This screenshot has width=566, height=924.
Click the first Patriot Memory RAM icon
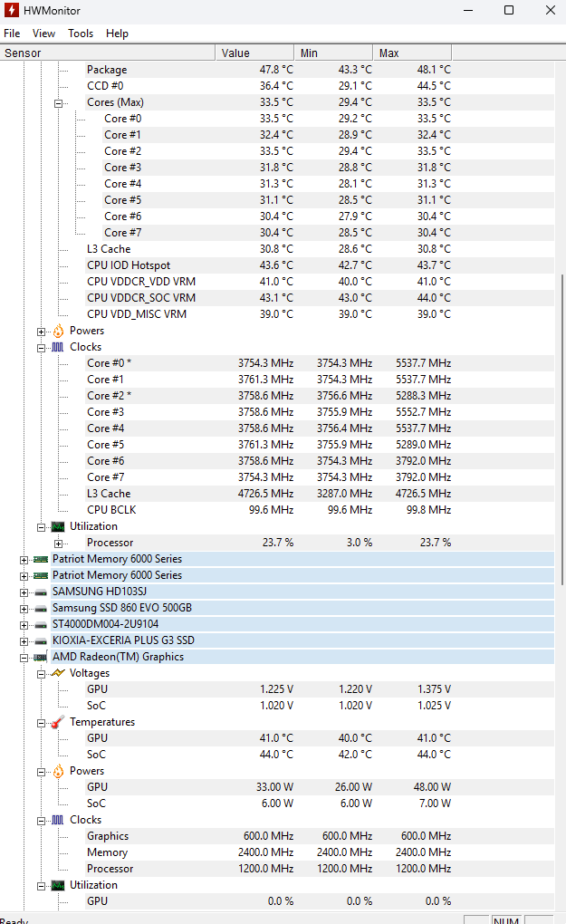[x=41, y=559]
